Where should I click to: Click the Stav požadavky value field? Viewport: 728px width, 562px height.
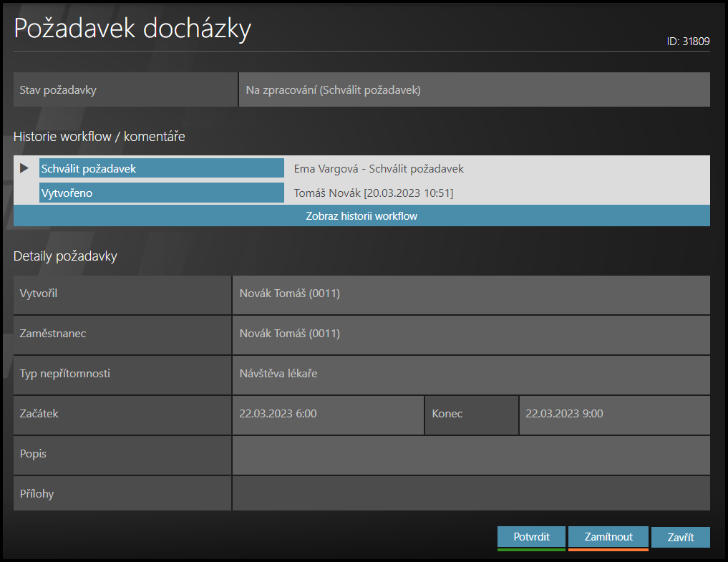click(474, 90)
